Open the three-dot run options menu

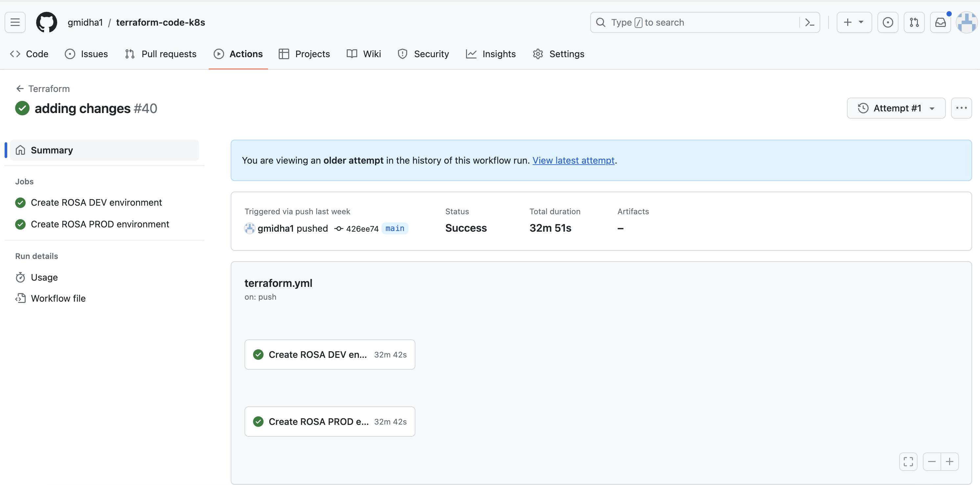coord(961,108)
